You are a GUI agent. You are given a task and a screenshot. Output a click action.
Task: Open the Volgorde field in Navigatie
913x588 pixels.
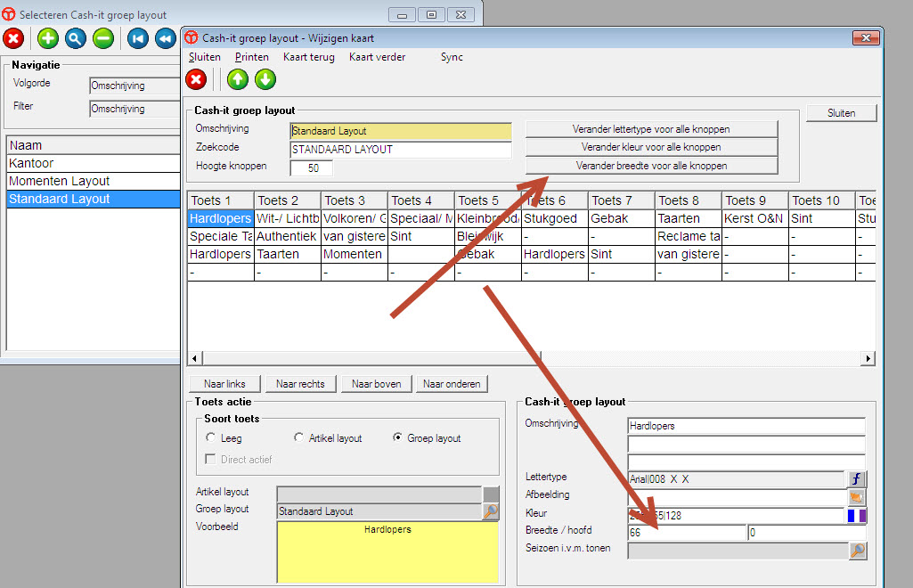click(x=135, y=86)
